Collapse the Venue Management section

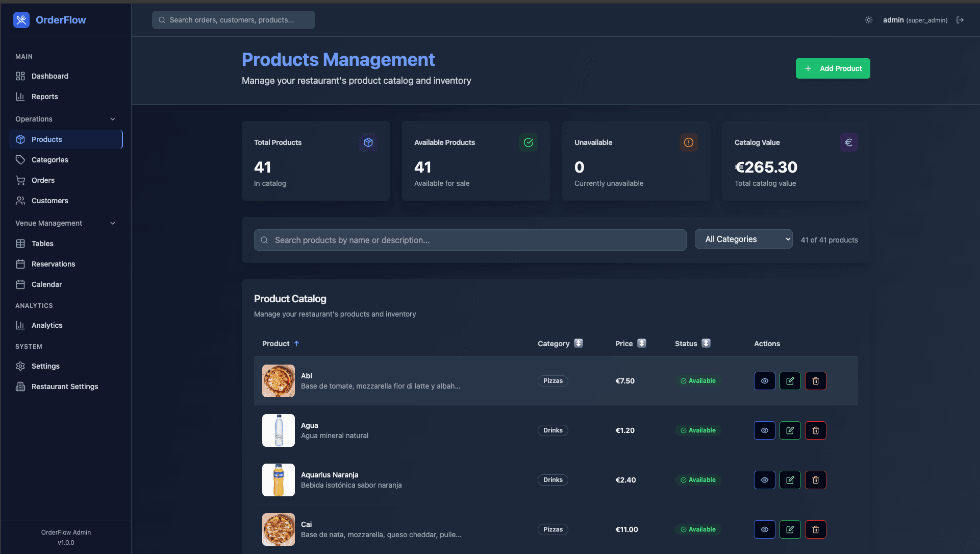pos(113,223)
